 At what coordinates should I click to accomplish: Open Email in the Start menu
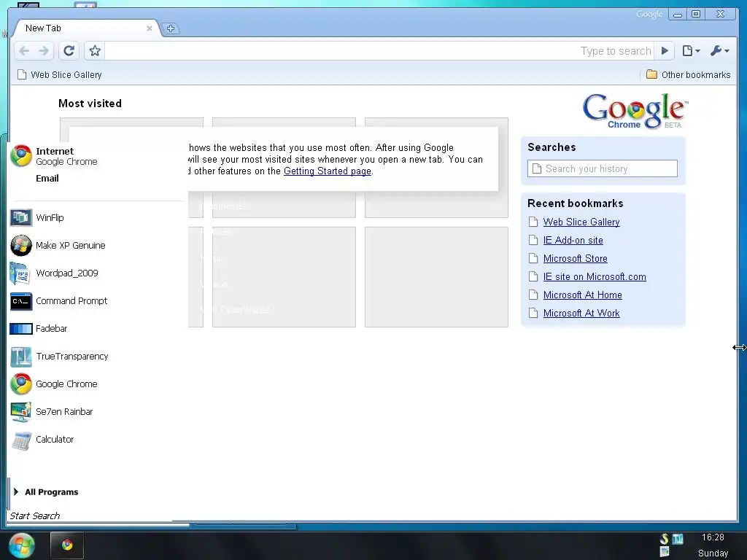coord(47,179)
